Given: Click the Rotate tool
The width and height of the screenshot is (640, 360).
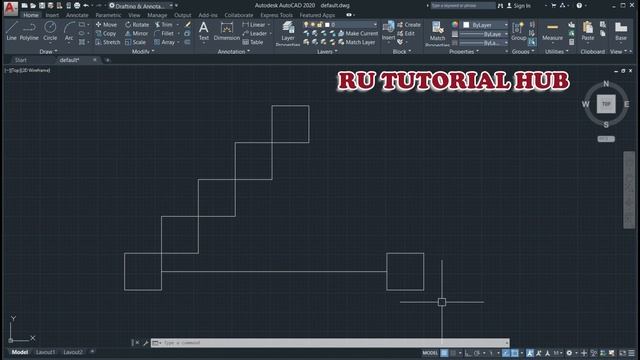Looking at the screenshot, I should tap(137, 24).
